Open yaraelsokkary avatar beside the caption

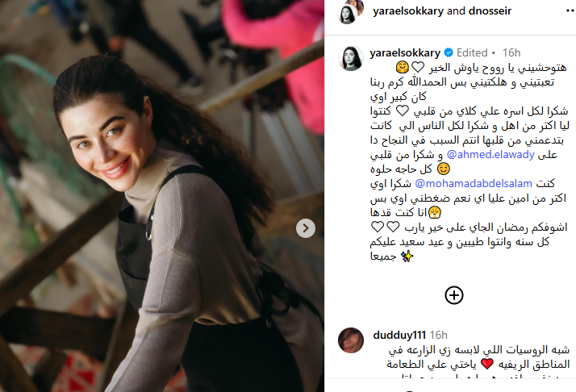tap(351, 58)
